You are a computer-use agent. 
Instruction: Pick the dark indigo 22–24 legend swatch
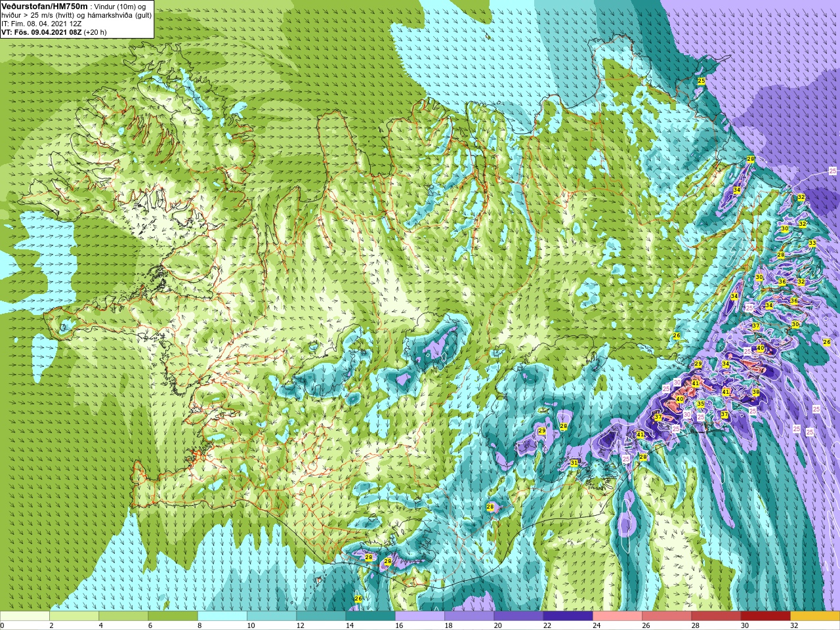[568, 616]
